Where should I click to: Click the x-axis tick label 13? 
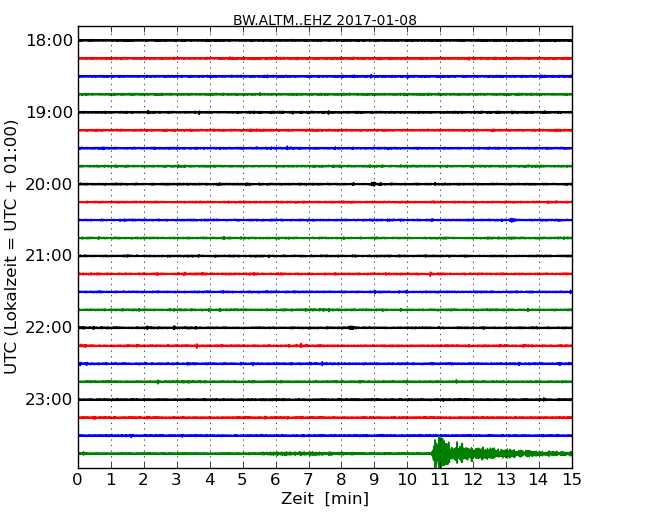(x=506, y=480)
